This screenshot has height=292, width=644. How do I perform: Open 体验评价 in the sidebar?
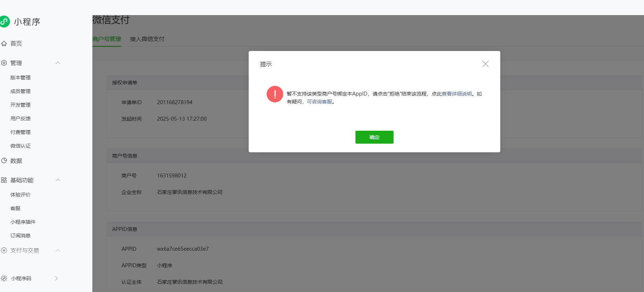click(20, 195)
